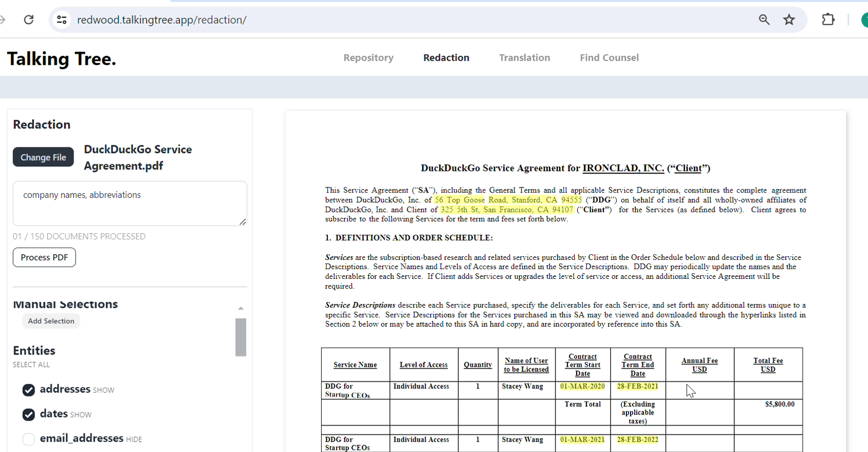868x452 pixels.
Task: Go to the Find Counsel tab
Action: 609,58
